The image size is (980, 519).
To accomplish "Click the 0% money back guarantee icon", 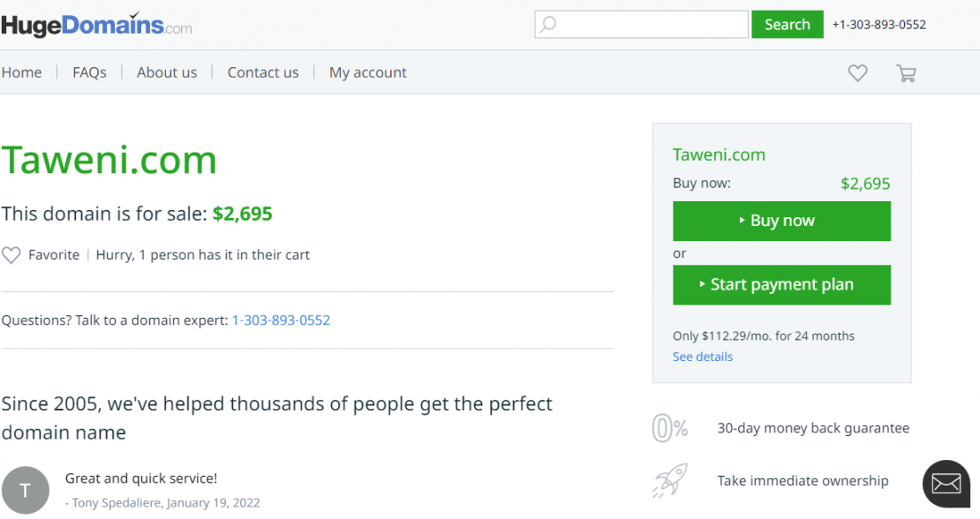I will pos(670,428).
